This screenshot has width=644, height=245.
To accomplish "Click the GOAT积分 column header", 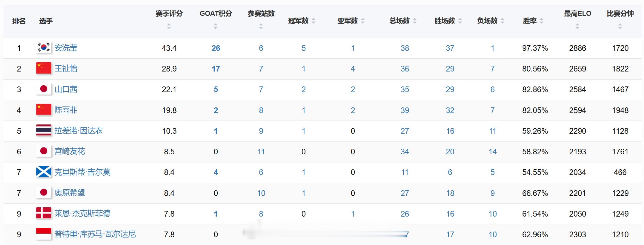I will [x=216, y=13].
